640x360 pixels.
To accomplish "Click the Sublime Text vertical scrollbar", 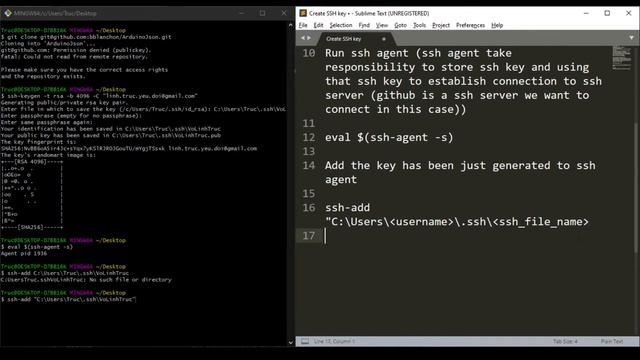I will (636, 188).
